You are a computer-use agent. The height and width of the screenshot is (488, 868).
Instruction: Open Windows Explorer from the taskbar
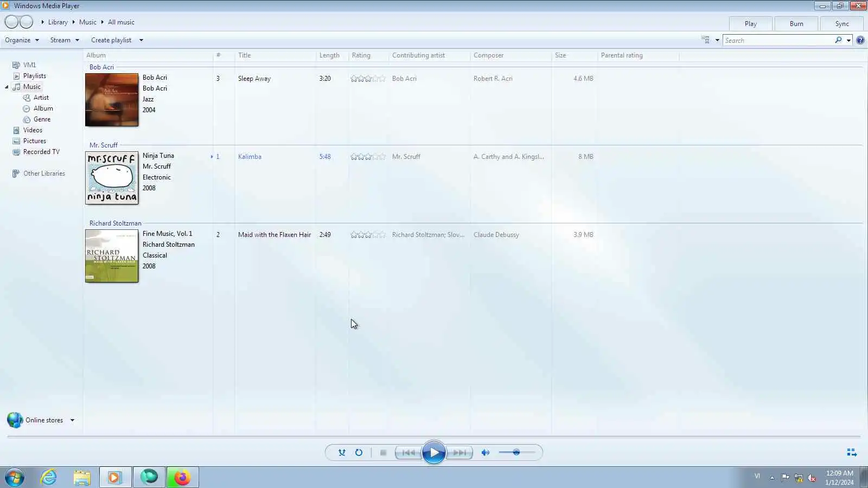[x=82, y=478]
